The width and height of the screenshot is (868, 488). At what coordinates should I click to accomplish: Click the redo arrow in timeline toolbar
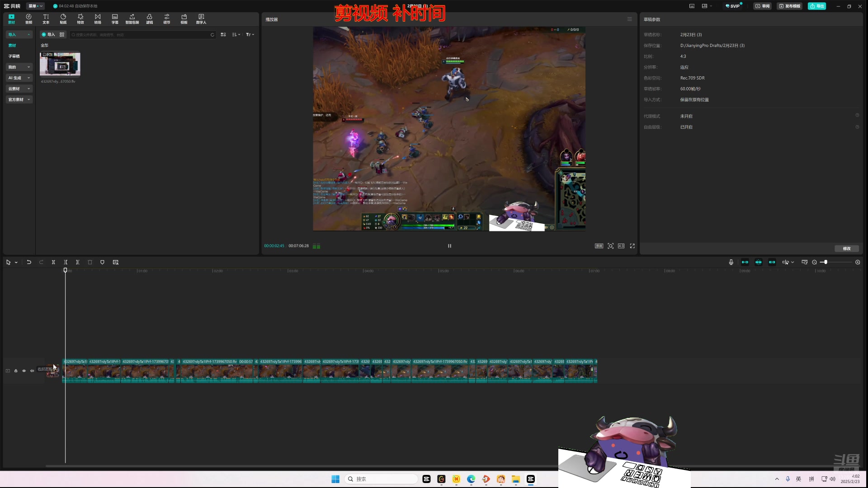click(x=41, y=262)
